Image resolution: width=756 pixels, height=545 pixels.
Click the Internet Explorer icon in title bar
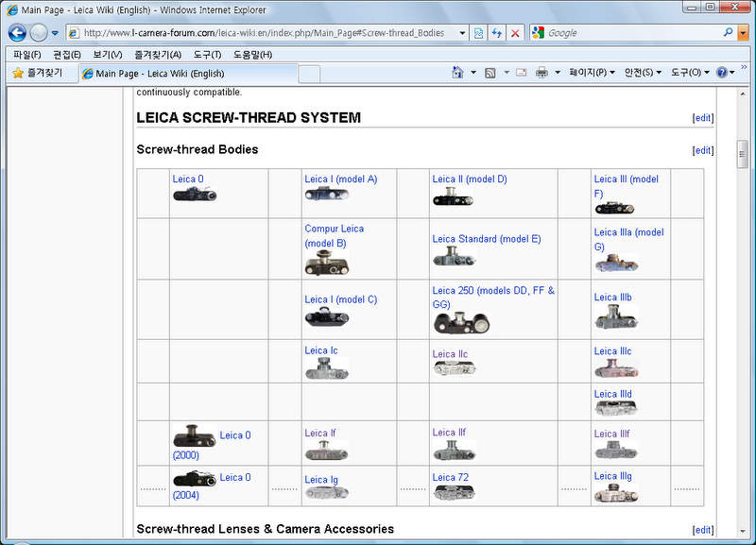(x=12, y=9)
